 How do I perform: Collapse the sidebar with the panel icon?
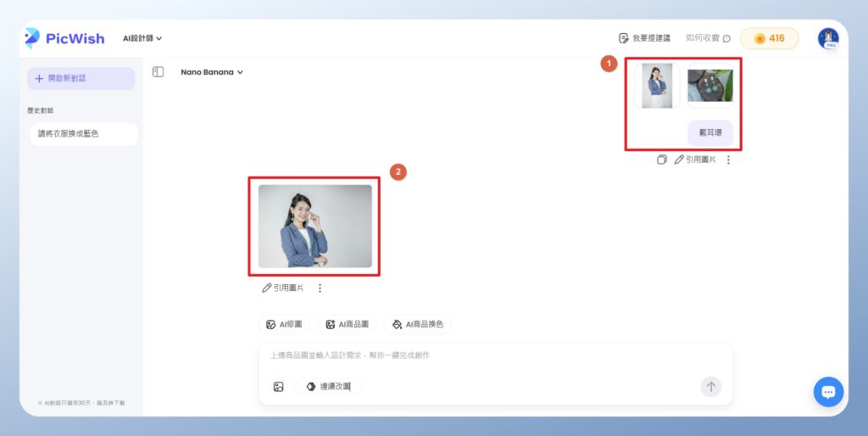pos(158,72)
